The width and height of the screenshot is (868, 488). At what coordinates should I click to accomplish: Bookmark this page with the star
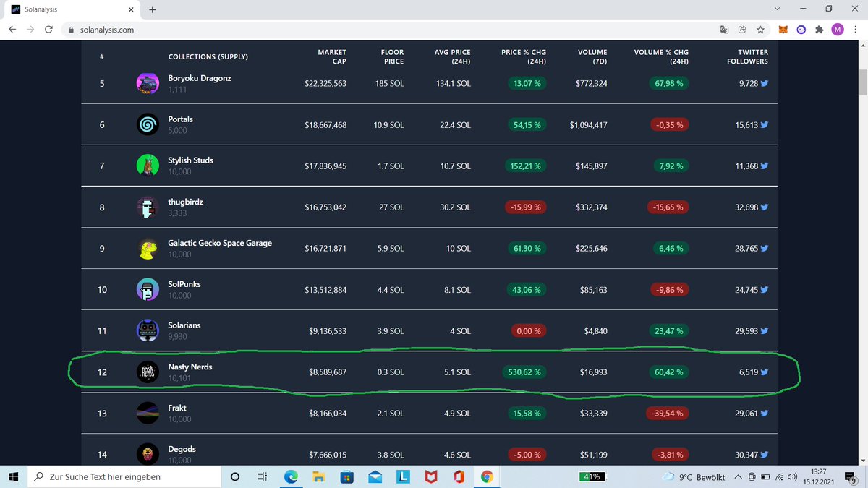(760, 30)
